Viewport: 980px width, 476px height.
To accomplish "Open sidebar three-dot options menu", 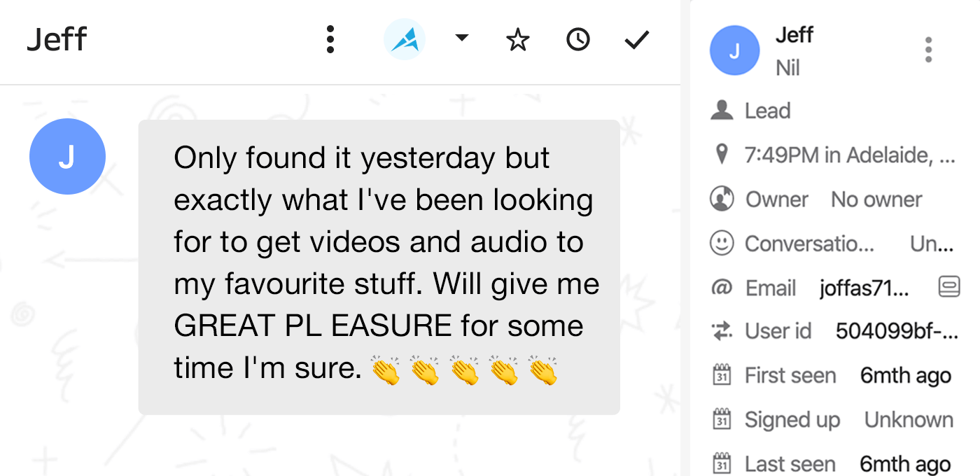I will (x=928, y=50).
